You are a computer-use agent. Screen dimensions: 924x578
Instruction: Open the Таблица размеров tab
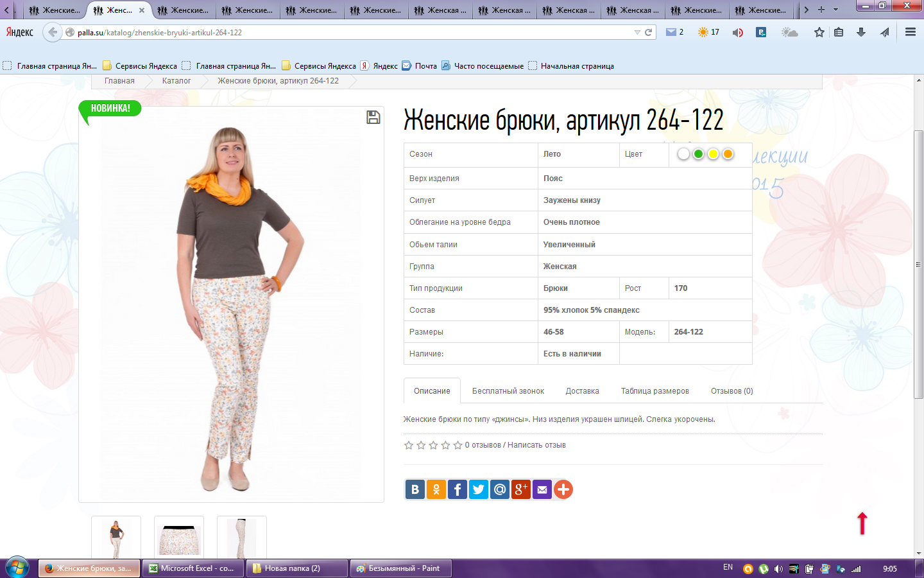coord(654,391)
